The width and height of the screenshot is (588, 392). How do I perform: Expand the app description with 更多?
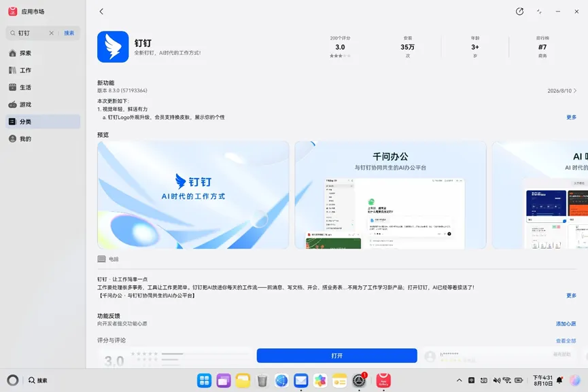coord(571,296)
